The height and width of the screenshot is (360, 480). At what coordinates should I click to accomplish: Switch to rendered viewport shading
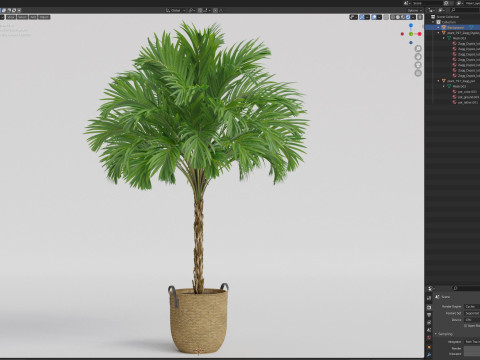coord(408,17)
